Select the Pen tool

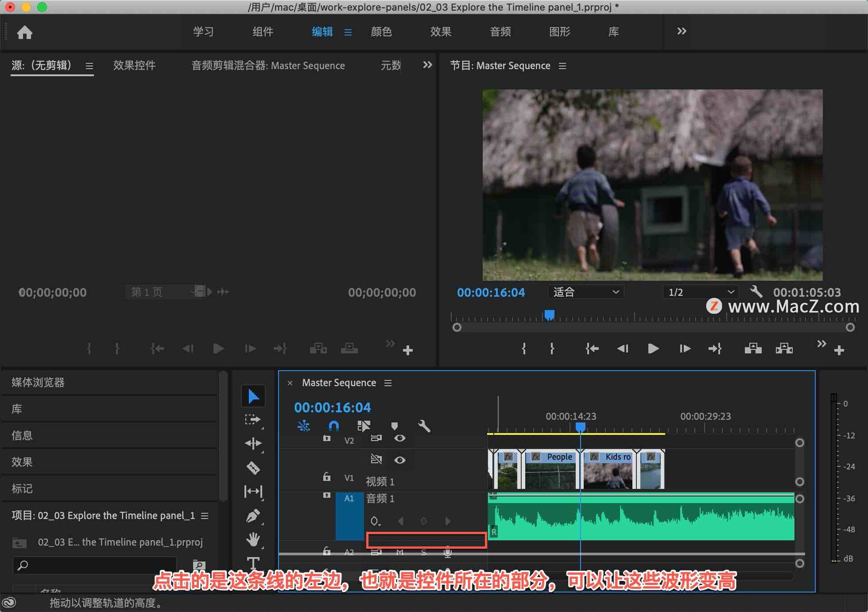[x=253, y=515]
